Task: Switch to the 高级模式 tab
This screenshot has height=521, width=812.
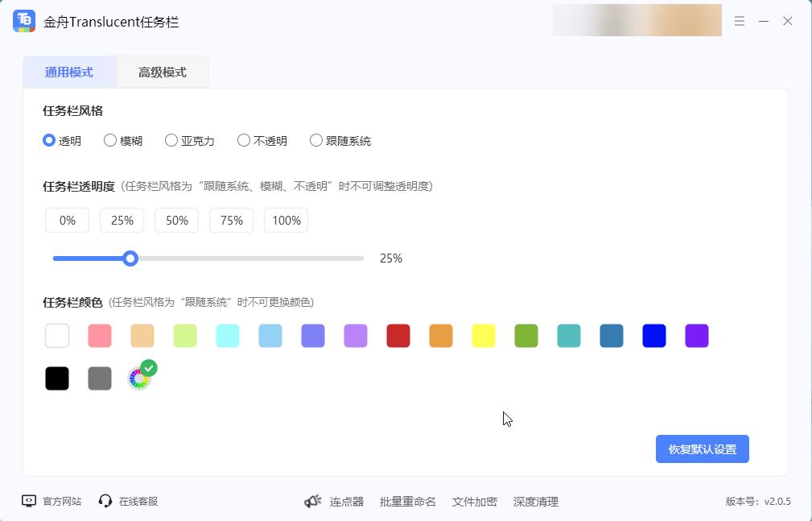Action: point(163,71)
